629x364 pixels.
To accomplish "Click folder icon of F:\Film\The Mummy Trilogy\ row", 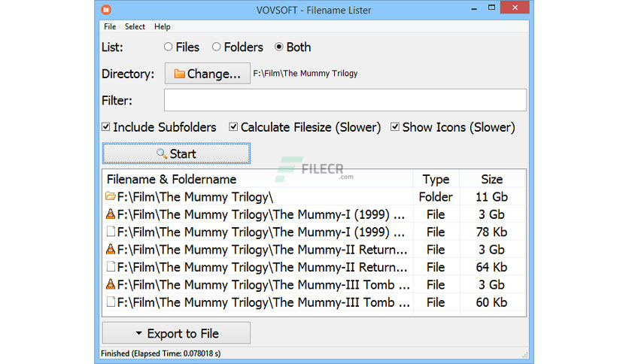I will coord(111,196).
